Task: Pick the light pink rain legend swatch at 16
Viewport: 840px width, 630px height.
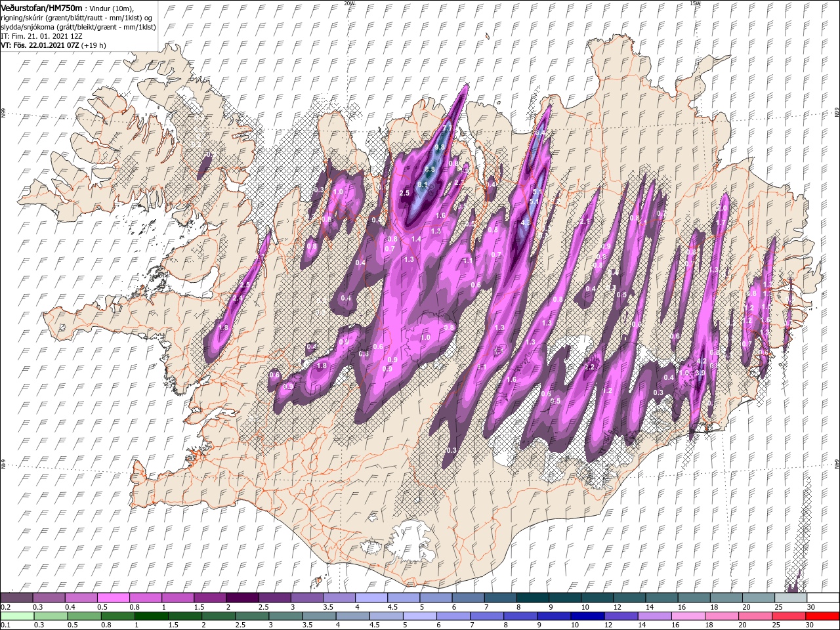Action: [688, 616]
